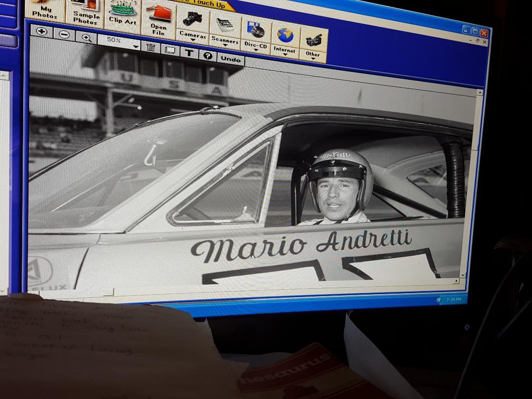532x399 pixels.
Task: Click the 7:39 PM taskbar clock
Action: coord(454,299)
